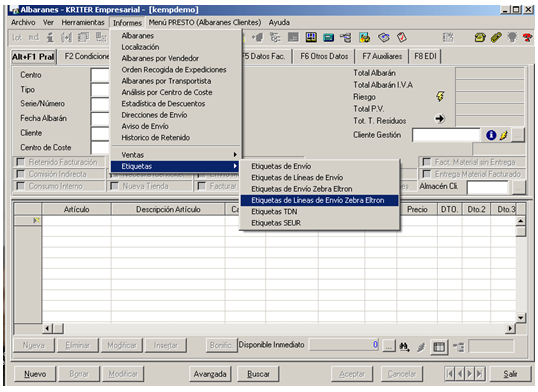Click the Aceptar button

click(x=352, y=374)
